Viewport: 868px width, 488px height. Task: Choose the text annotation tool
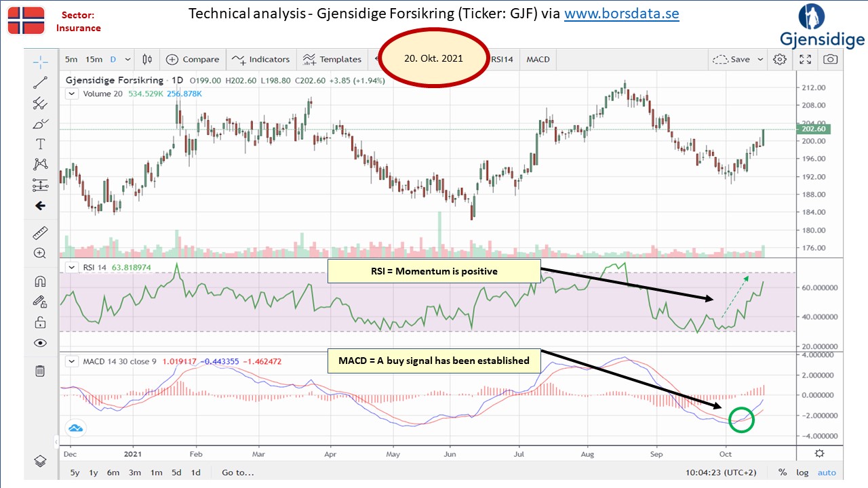pyautogui.click(x=40, y=144)
